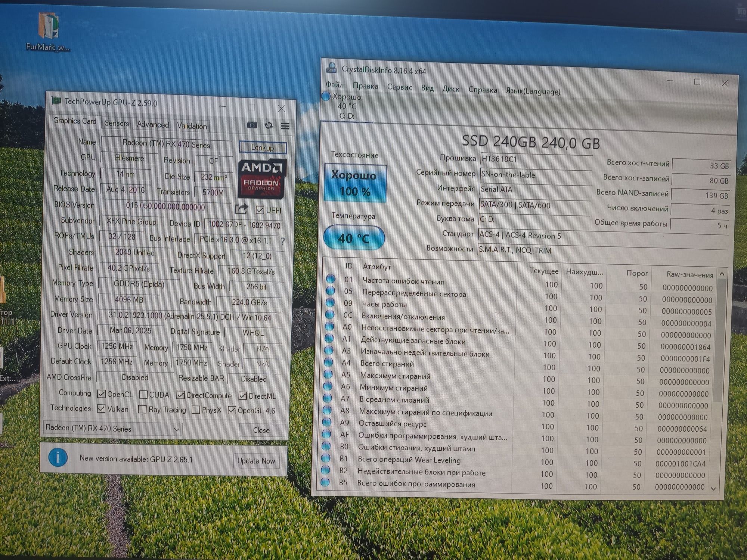Toggle the OpenGL 4.6 checkbox
The height and width of the screenshot is (560, 747).
pos(232,410)
